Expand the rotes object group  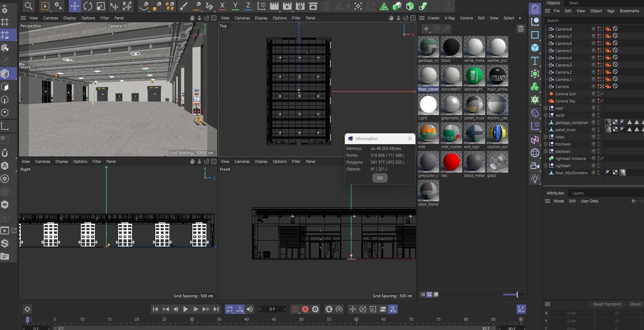click(x=546, y=137)
